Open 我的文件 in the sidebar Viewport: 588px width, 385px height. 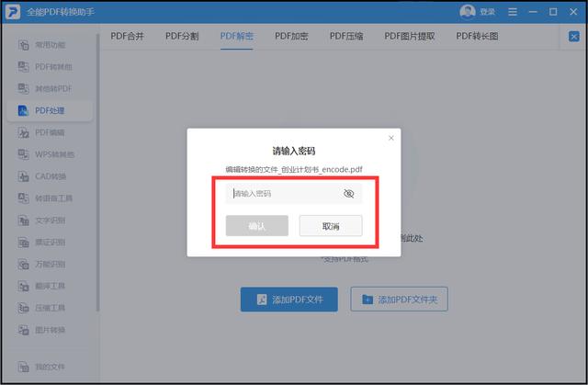[50, 367]
